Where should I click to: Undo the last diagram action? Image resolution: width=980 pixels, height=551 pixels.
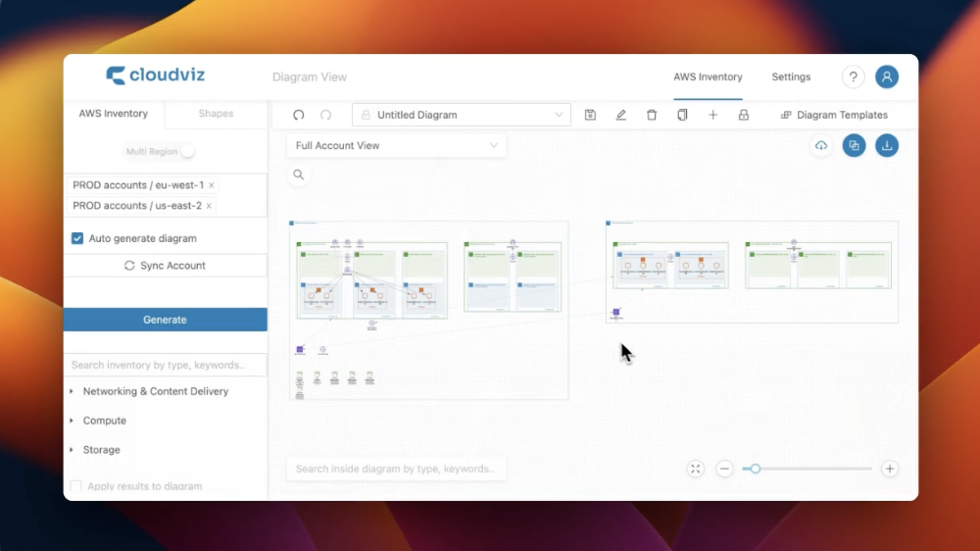click(x=299, y=115)
